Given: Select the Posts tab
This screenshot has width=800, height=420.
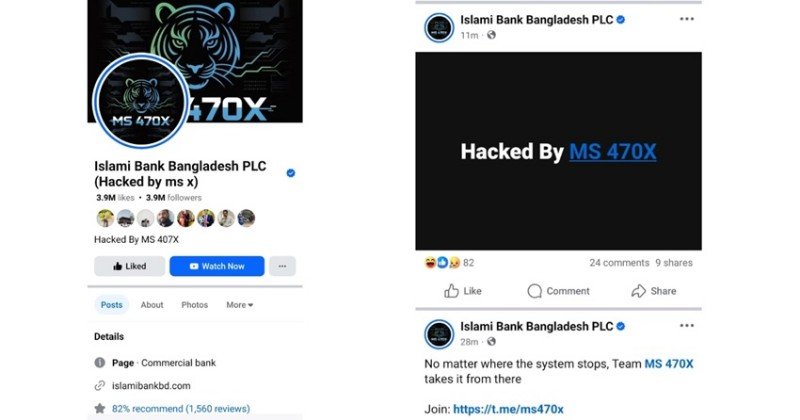Looking at the screenshot, I should click(x=111, y=305).
